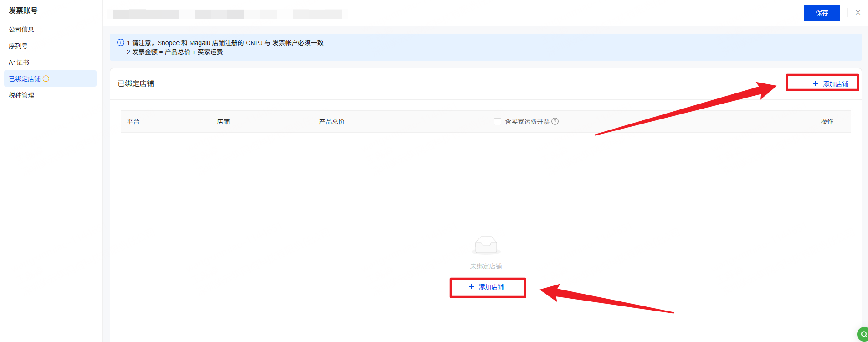
Task: Click the info icon in the blue notice banner
Action: [121, 43]
